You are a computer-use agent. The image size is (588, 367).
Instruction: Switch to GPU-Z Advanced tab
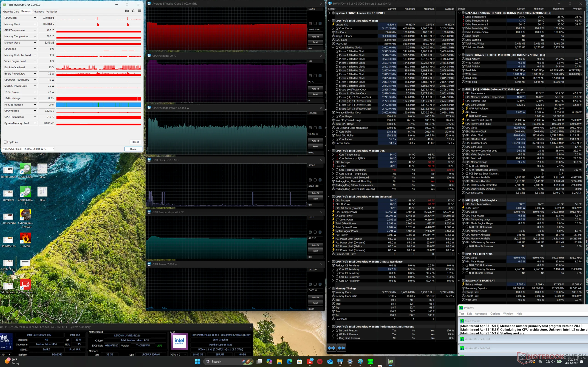point(38,12)
